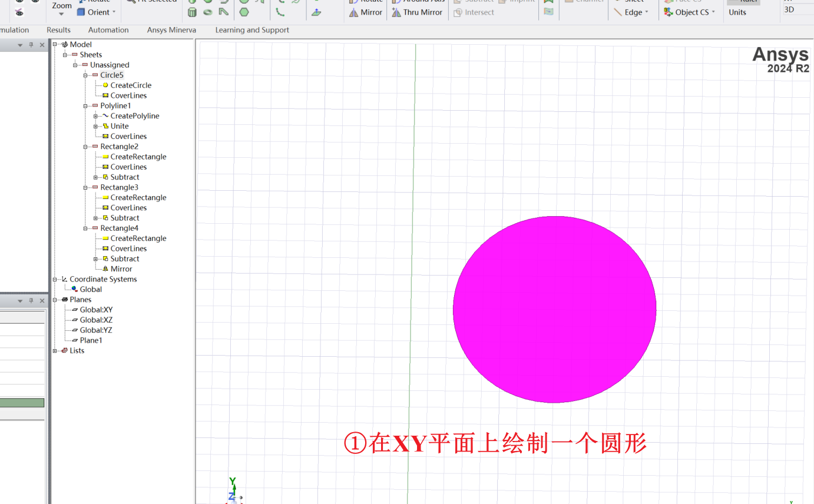Select Rectangle3 in the model tree
Image resolution: width=814 pixels, height=504 pixels.
click(119, 187)
